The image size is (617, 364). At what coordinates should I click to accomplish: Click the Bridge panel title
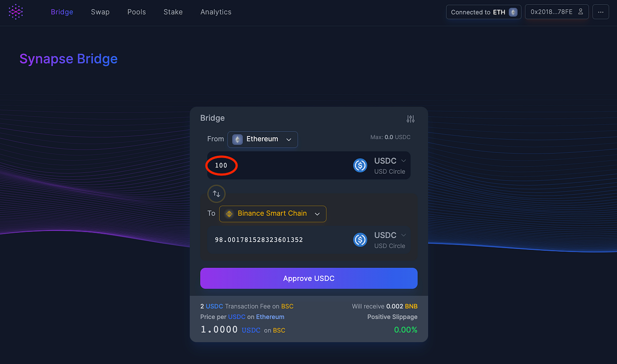pyautogui.click(x=212, y=118)
